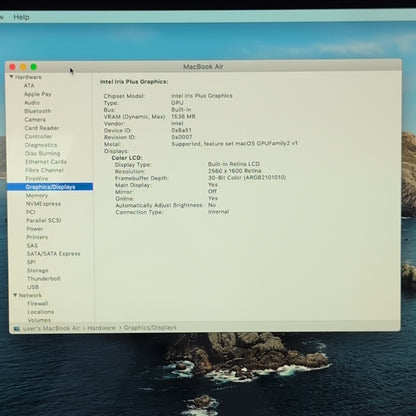Click the Vendor value "Intel"
Screen dimensions: 416x416
pyautogui.click(x=177, y=123)
